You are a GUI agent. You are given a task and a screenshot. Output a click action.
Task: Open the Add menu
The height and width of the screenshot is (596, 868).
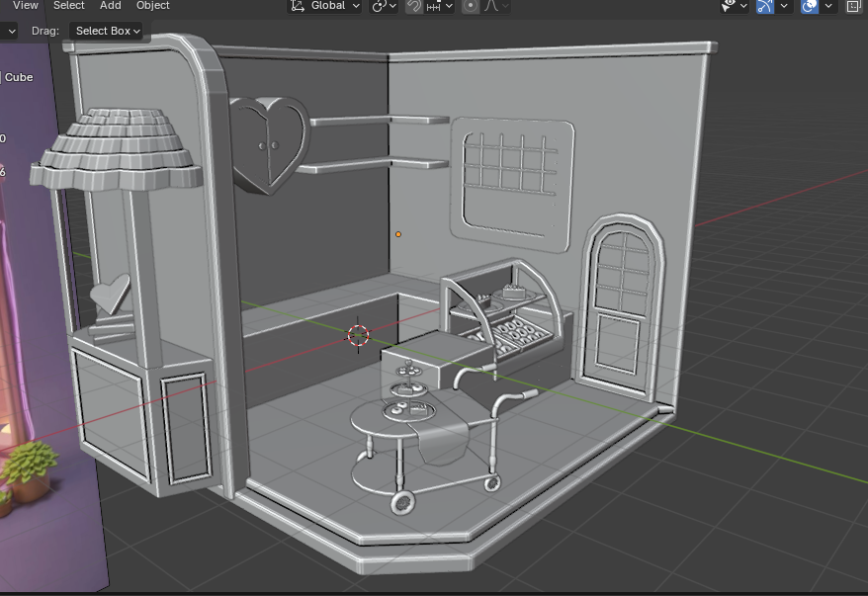point(110,6)
